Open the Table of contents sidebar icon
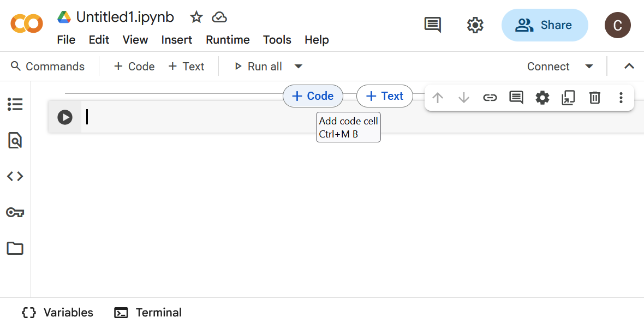This screenshot has height=323, width=644. (15, 104)
